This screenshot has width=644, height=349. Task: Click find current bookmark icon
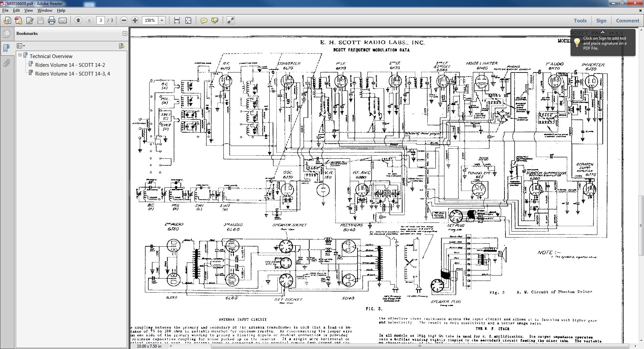(x=121, y=46)
